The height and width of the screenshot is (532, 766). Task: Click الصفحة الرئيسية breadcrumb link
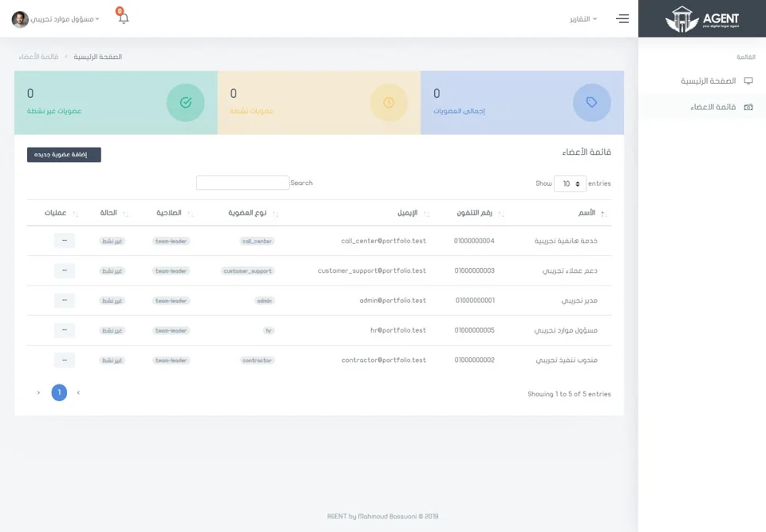click(x=97, y=57)
